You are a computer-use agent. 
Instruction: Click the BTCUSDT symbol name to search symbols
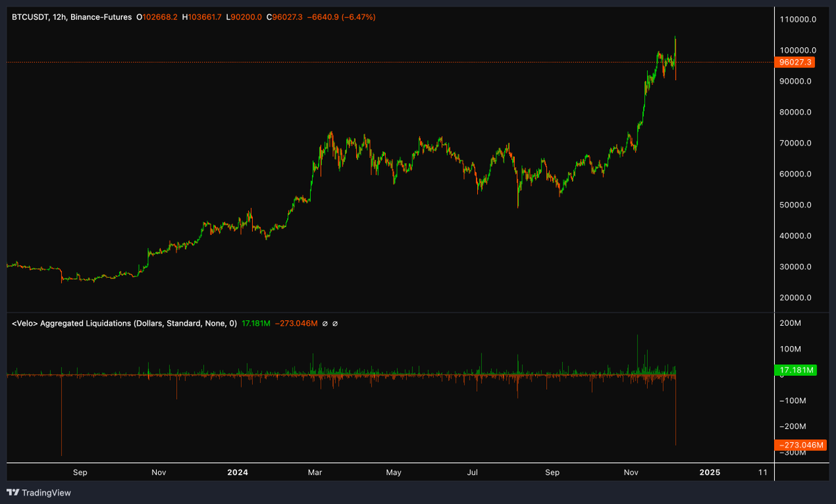pyautogui.click(x=30, y=17)
